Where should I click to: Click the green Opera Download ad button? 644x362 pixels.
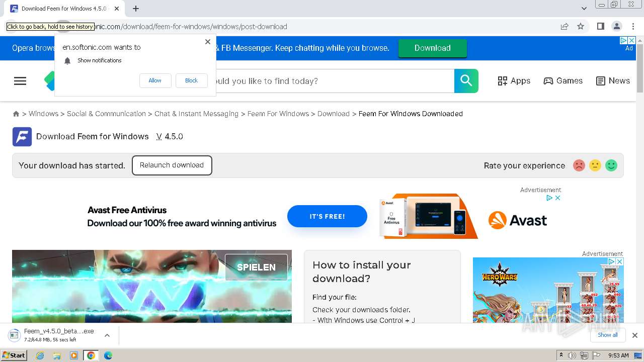tap(433, 48)
